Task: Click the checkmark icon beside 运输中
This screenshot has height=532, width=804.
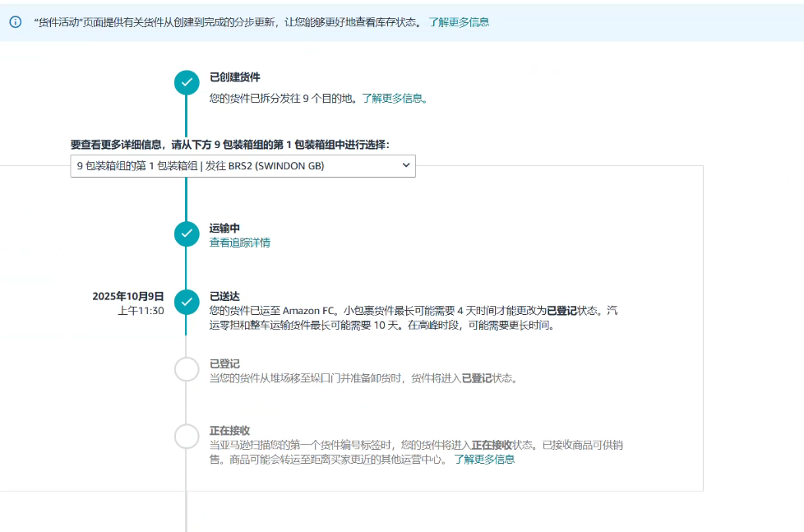Action: pos(187,234)
